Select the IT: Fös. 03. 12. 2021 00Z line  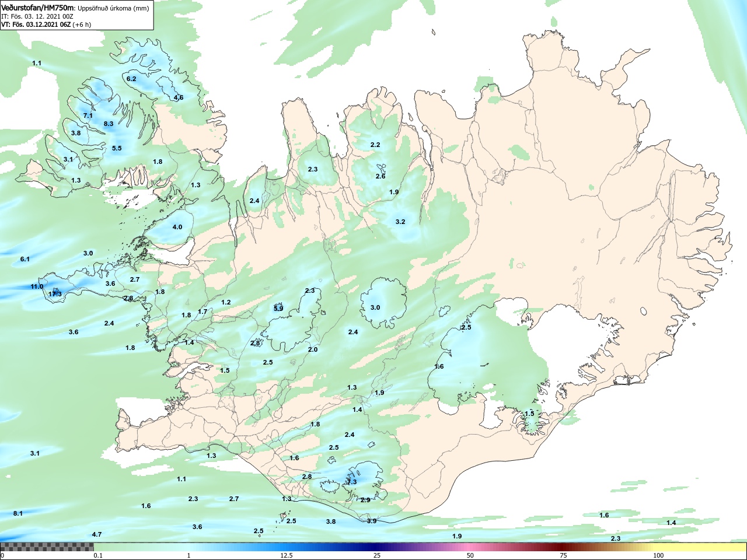(37, 16)
